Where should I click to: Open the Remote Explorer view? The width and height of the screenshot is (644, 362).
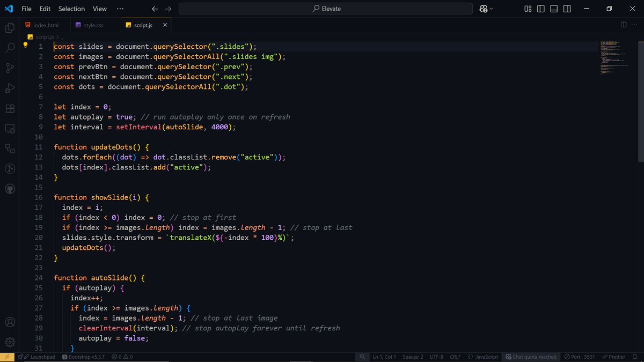[x=10, y=129]
